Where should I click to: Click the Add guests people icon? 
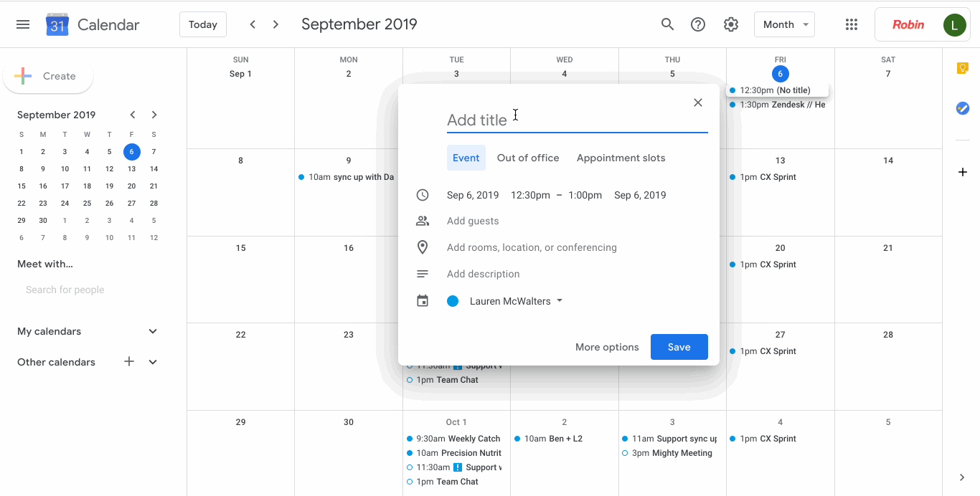point(423,221)
